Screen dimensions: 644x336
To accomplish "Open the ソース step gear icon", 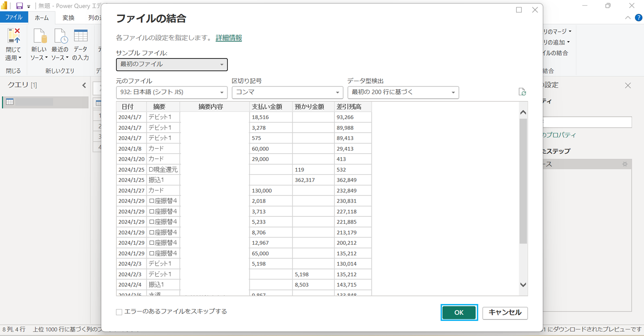I will tap(625, 164).
